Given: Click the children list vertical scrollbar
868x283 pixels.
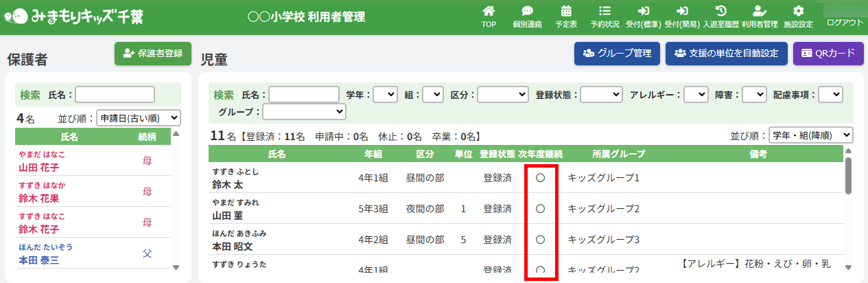Looking at the screenshot, I should click(849, 176).
